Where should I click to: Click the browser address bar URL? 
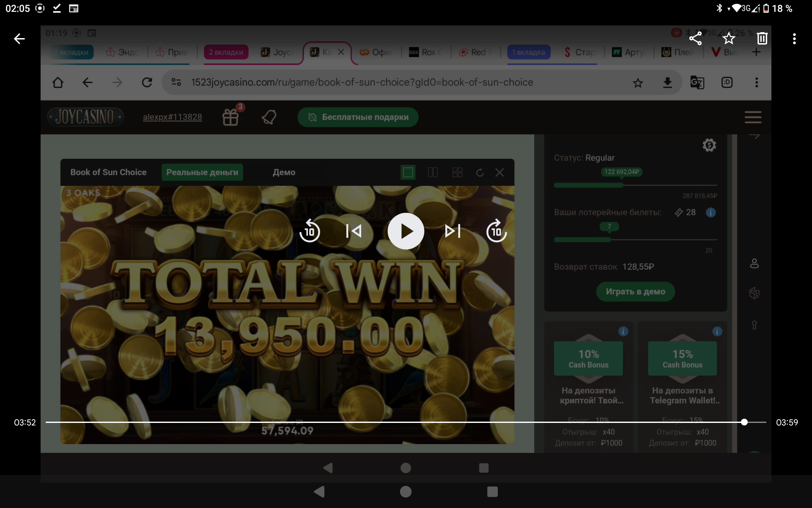click(362, 83)
